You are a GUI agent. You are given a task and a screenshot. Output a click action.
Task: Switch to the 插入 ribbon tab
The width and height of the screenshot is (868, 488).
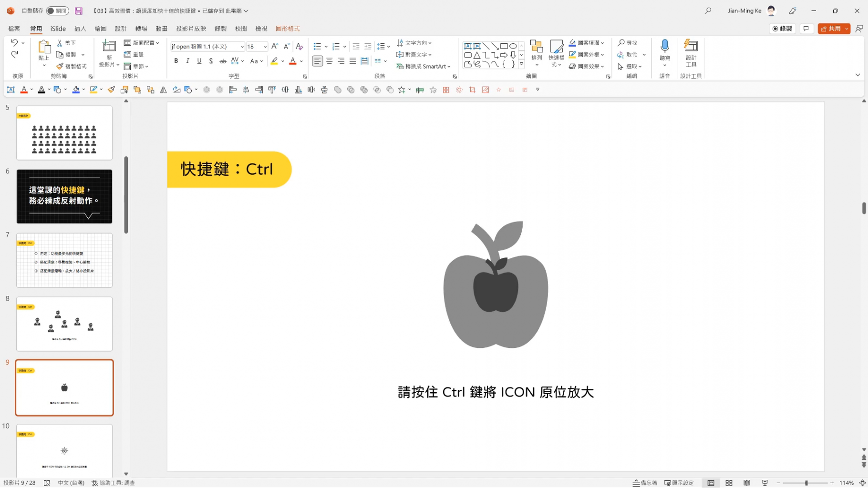coord(80,28)
